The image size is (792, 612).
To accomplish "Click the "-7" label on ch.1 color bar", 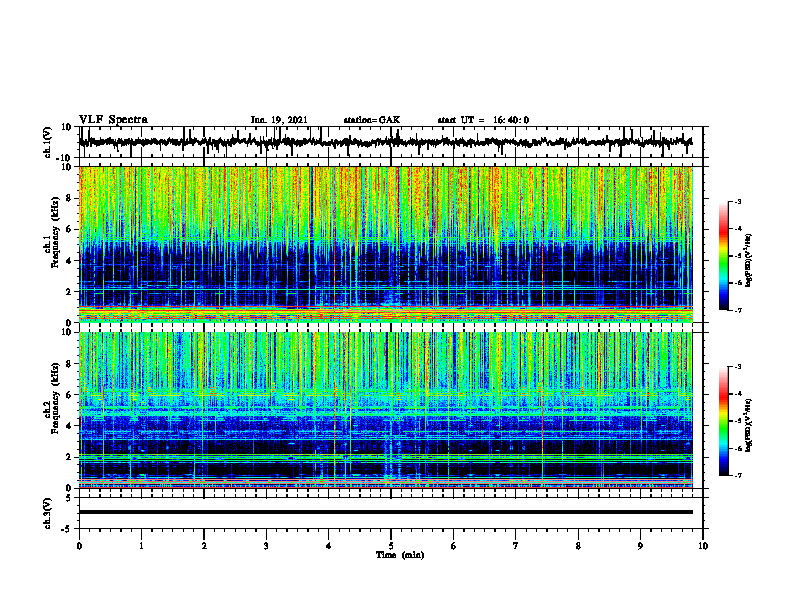I will pyautogui.click(x=738, y=310).
